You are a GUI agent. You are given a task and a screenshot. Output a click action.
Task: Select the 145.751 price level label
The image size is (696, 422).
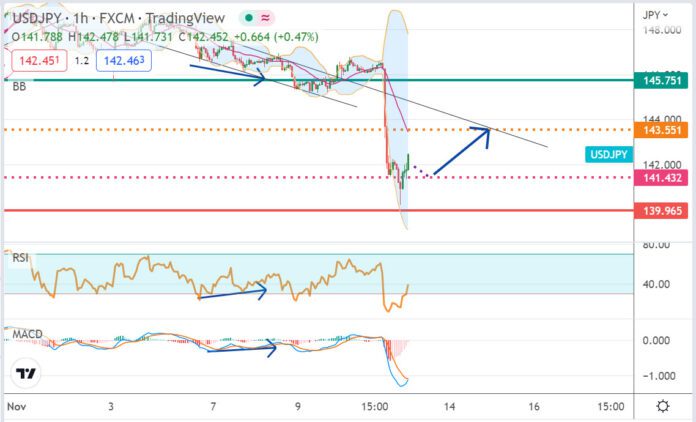[x=661, y=80]
